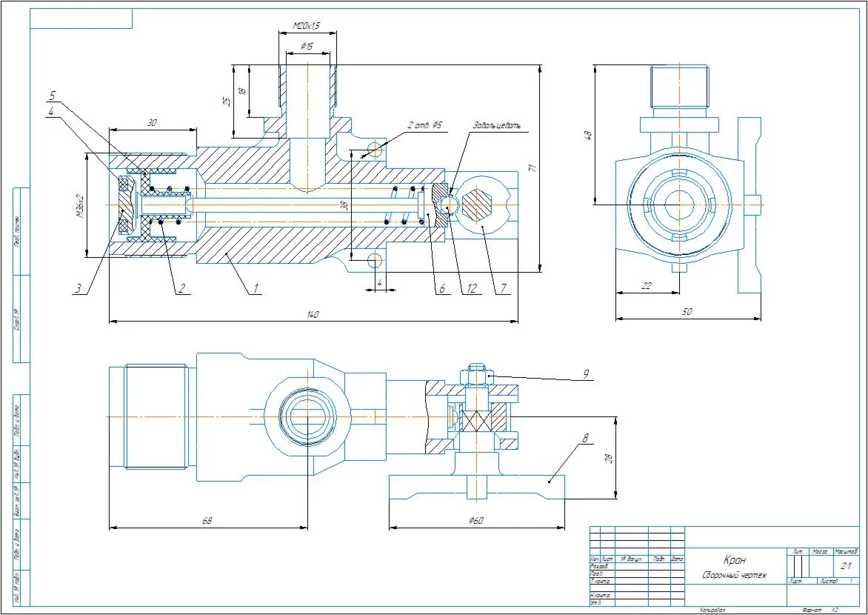
Task: Click the vertical dimension '25'
Action: [227, 102]
